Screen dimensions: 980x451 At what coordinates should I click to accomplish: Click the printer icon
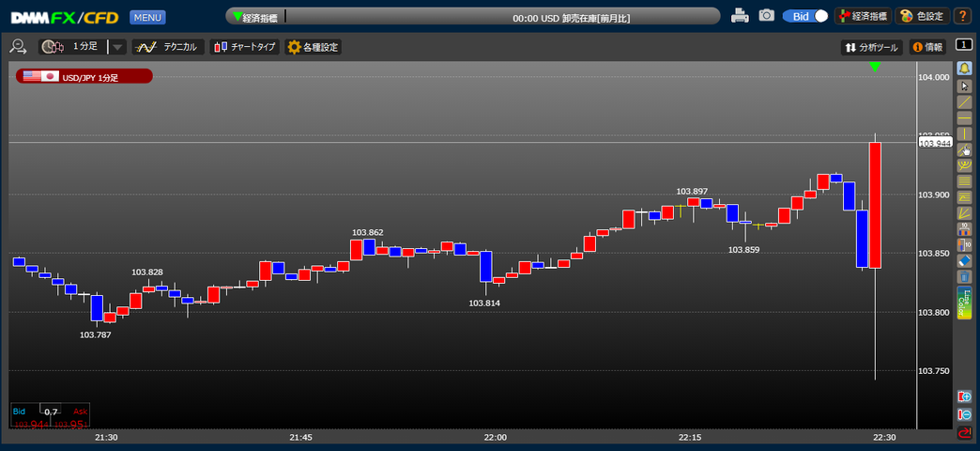740,16
